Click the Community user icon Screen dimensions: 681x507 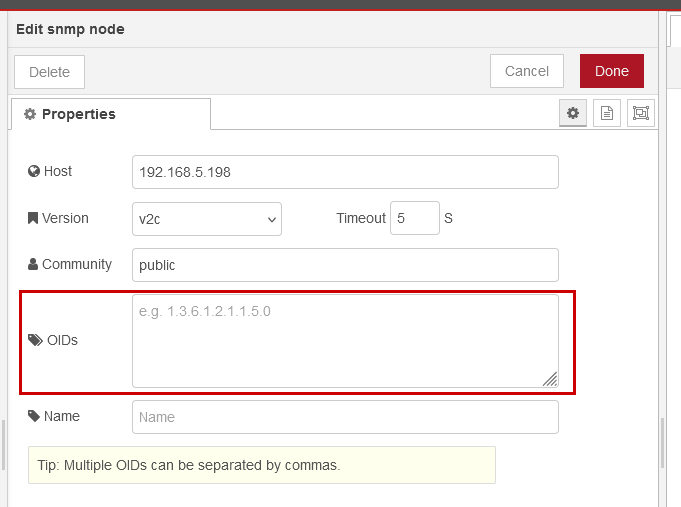point(33,264)
